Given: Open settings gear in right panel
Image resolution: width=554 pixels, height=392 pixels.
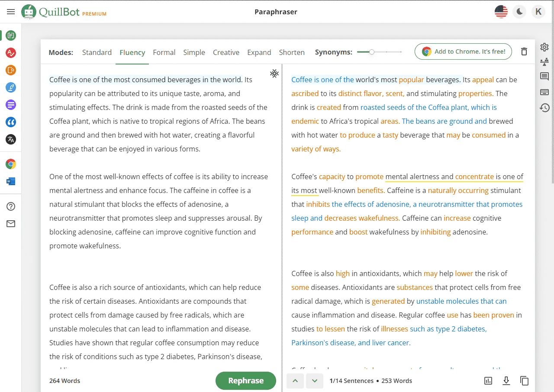Looking at the screenshot, I should click(544, 47).
